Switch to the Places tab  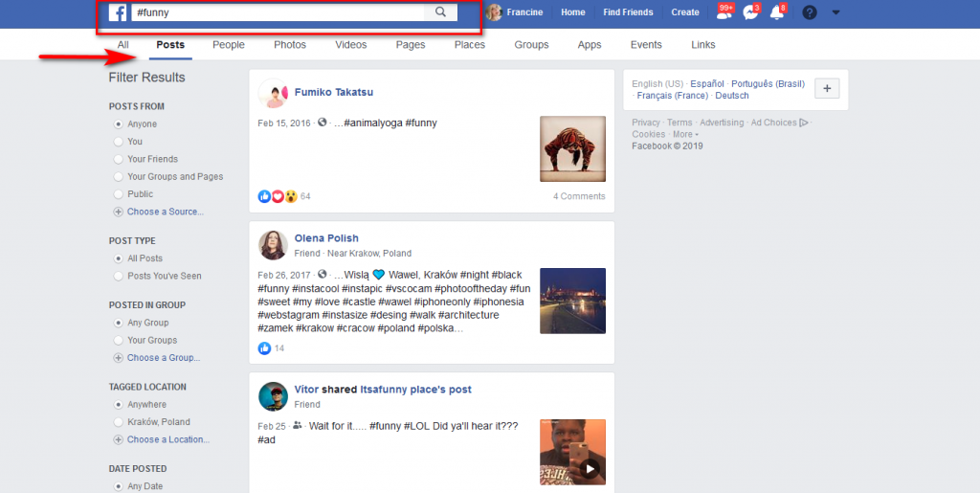(469, 45)
